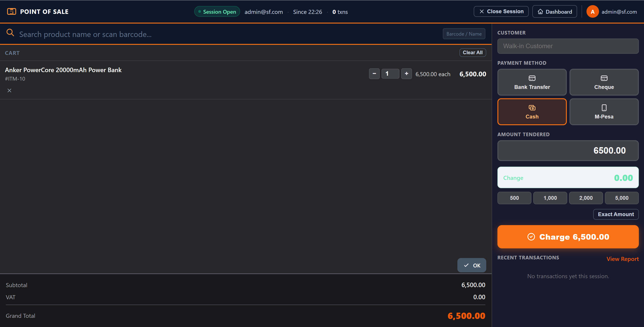Decrease quantity with the minus button

[374, 74]
